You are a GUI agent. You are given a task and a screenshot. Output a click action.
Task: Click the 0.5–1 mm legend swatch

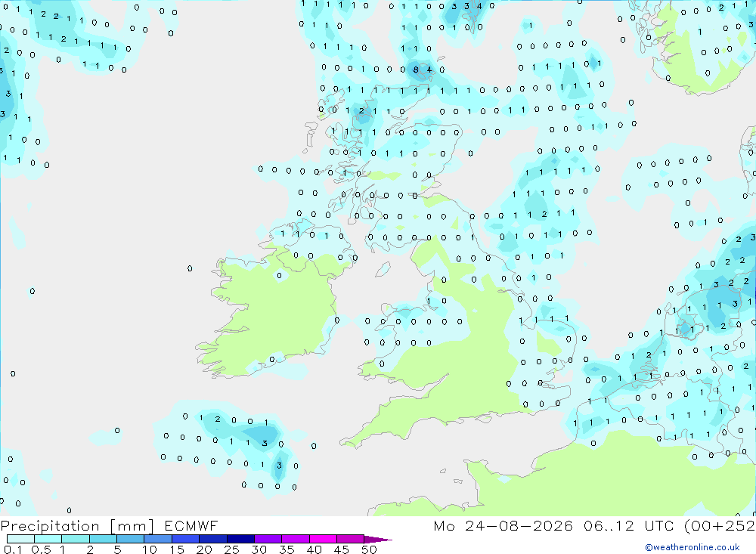[48, 539]
